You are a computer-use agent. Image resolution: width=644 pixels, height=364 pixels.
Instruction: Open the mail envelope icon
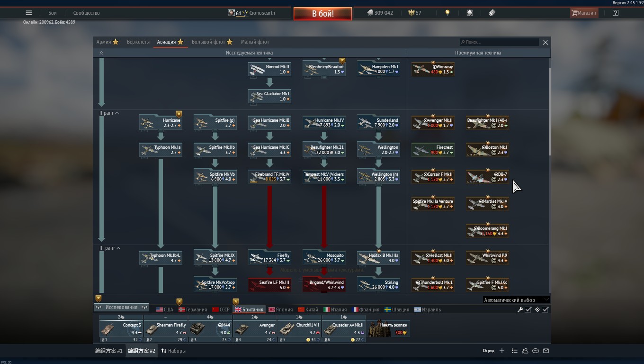tap(546, 351)
